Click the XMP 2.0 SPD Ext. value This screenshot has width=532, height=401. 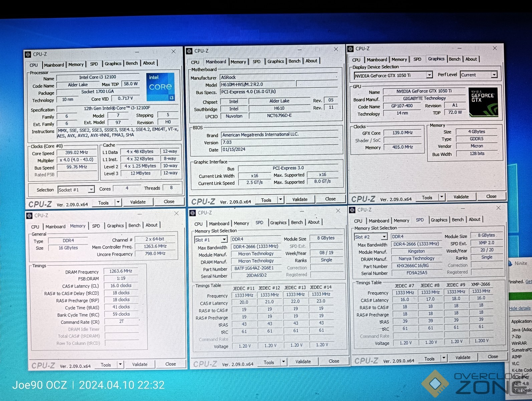tap(486, 243)
